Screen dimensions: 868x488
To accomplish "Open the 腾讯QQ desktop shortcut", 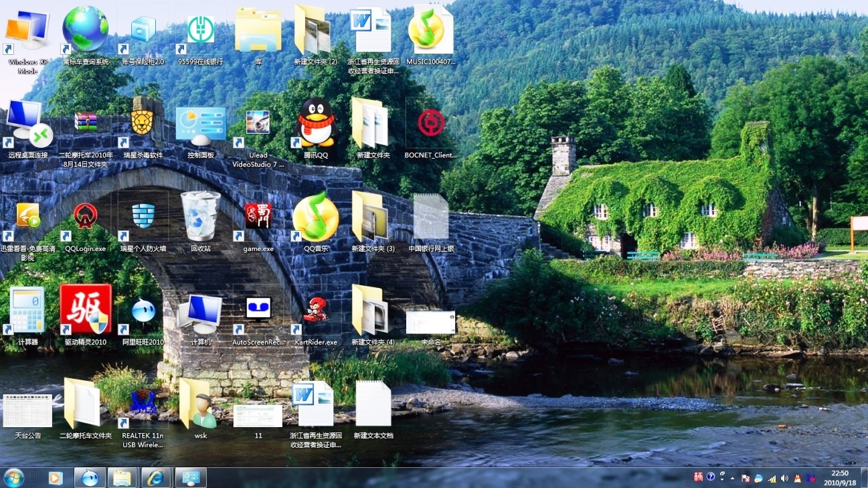I will click(315, 124).
